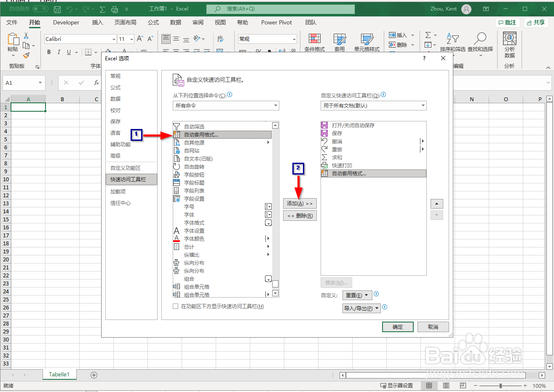
Task: Open the Power Pivot ribbon tab
Action: (276, 22)
